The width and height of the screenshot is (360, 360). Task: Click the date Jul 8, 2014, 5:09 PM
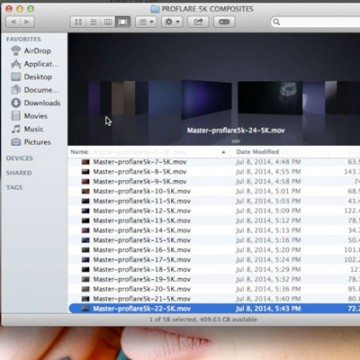tap(268, 211)
